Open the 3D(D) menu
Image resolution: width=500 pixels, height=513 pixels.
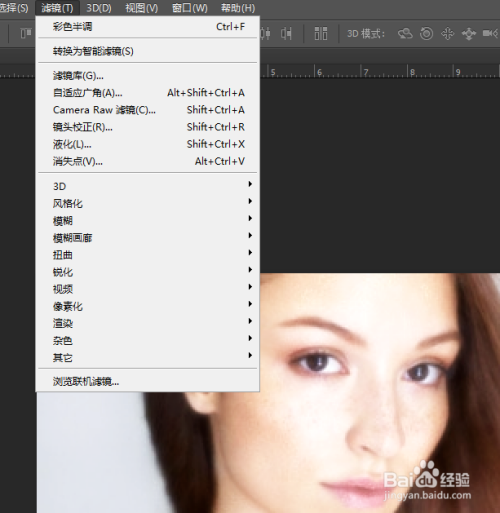99,8
